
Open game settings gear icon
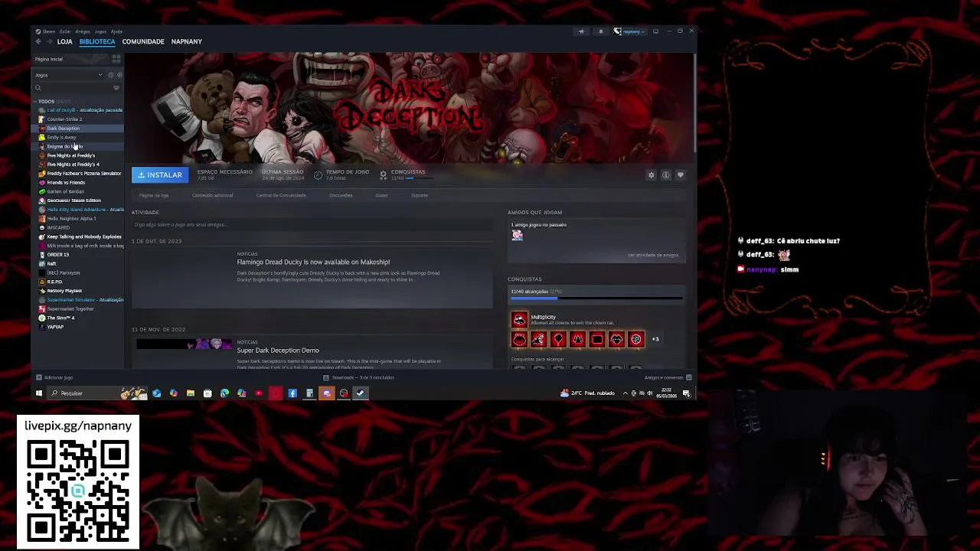(x=652, y=175)
